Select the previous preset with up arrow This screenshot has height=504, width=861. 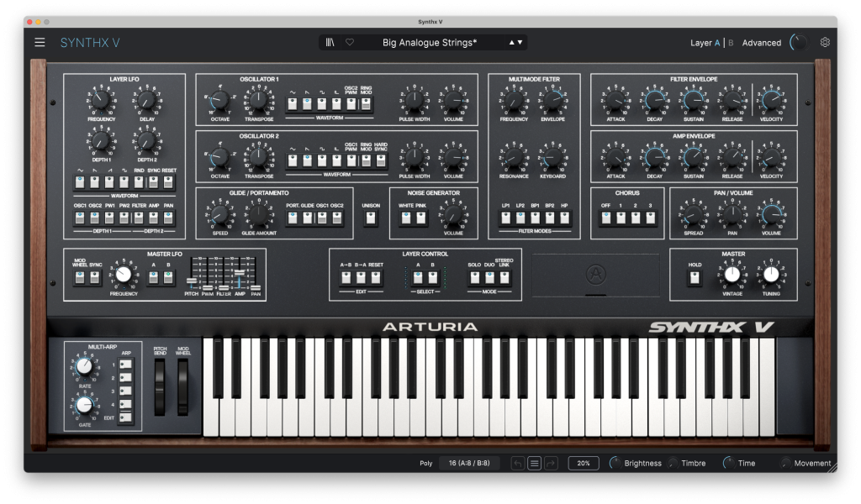(x=512, y=42)
